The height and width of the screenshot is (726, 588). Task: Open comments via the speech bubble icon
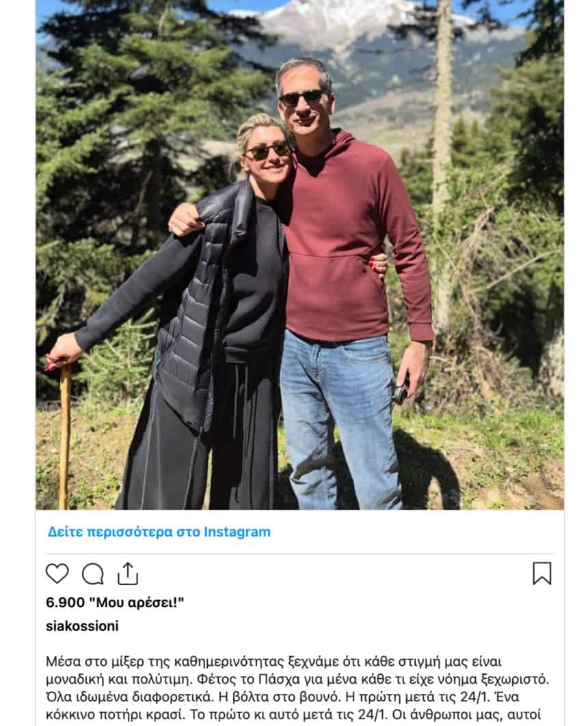tap(93, 574)
